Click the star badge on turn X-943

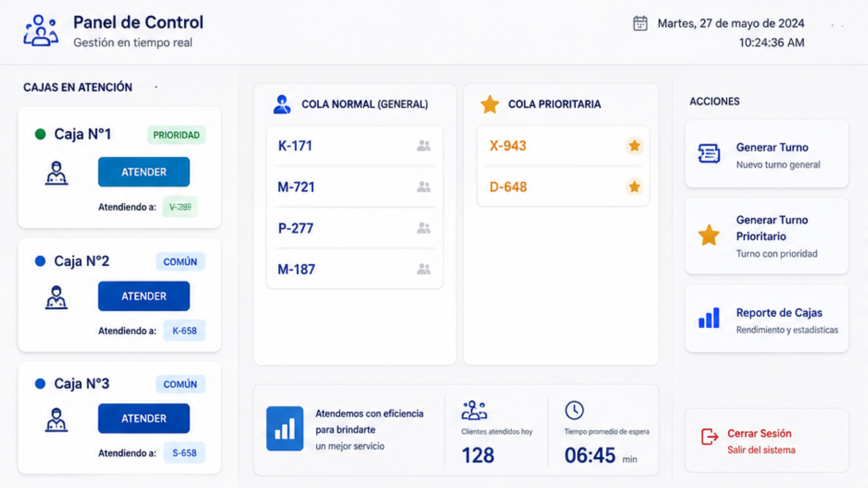click(x=634, y=145)
